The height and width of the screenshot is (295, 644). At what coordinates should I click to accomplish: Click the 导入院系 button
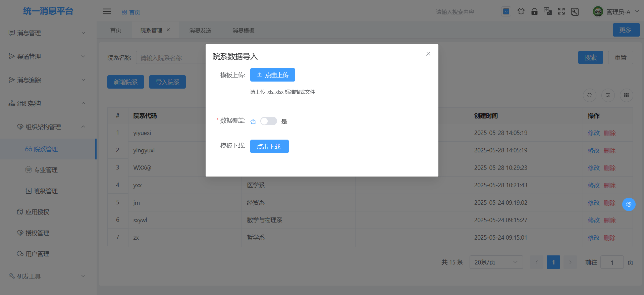pyautogui.click(x=167, y=82)
